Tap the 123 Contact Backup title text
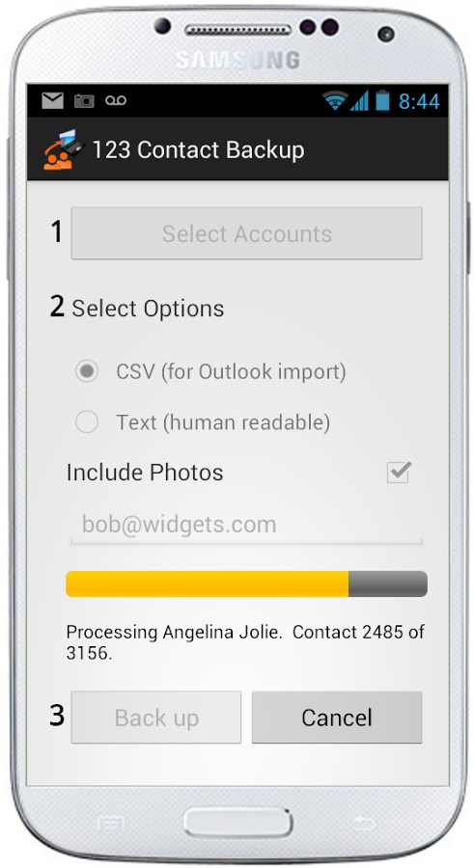This screenshot has width=474, height=868. tap(199, 150)
